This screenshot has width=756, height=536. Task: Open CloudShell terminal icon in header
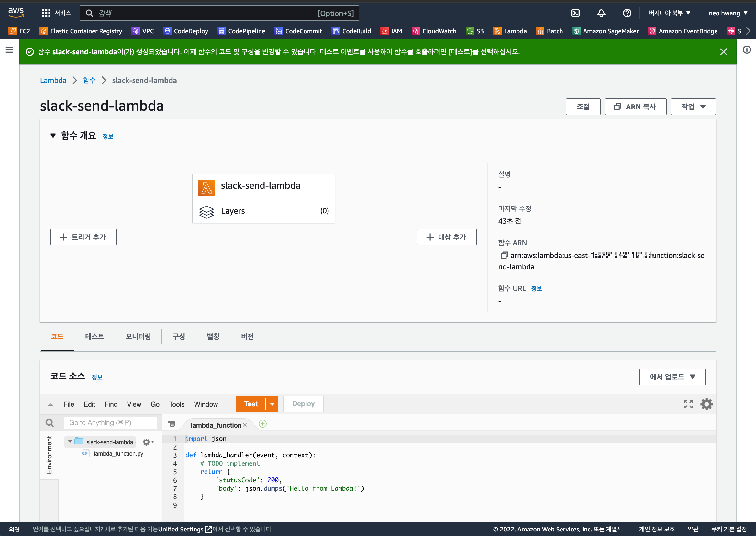(x=575, y=13)
